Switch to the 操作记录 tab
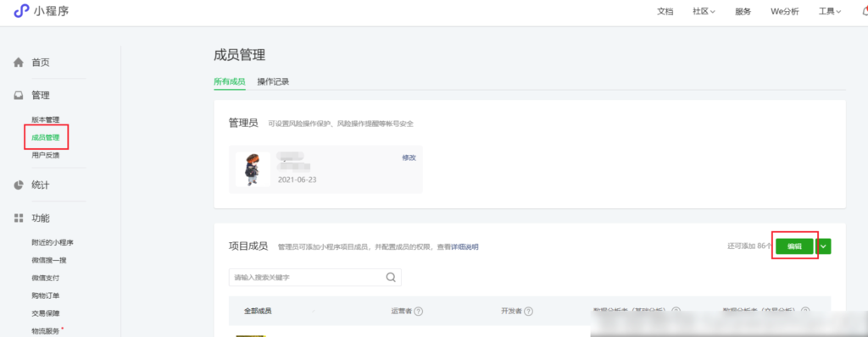The width and height of the screenshot is (868, 337). coord(273,82)
